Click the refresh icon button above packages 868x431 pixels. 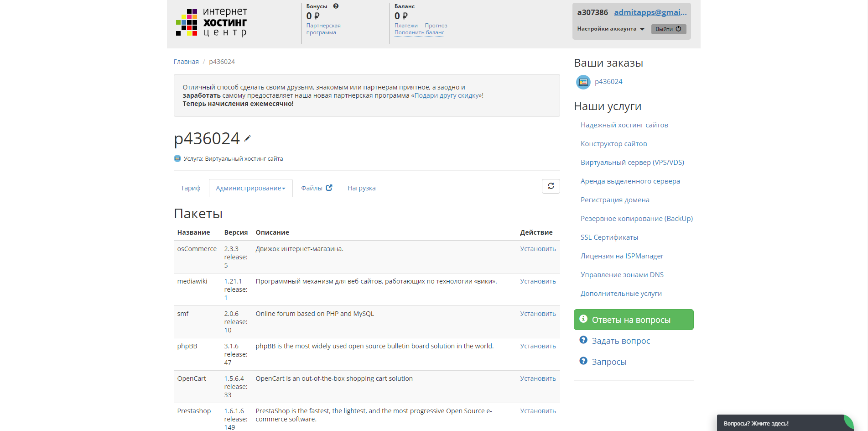pos(551,186)
